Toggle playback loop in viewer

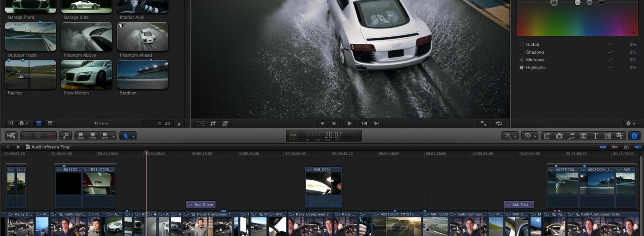(498, 124)
